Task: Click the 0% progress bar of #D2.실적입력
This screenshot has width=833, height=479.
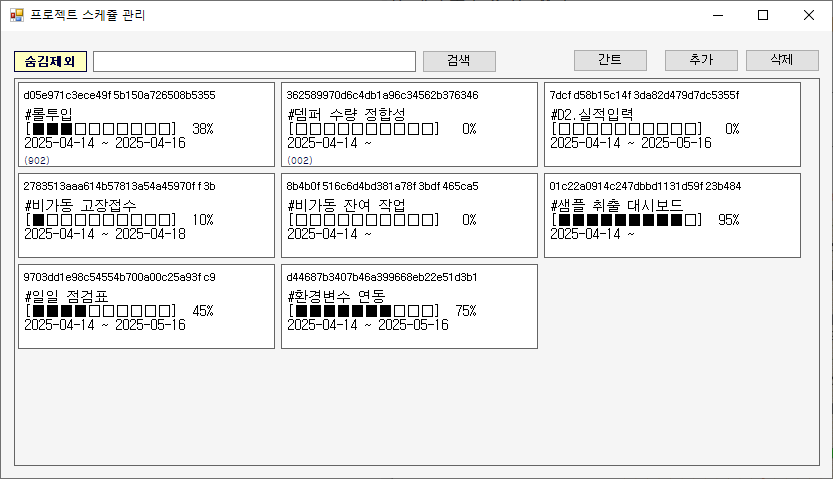Action: pos(627,129)
